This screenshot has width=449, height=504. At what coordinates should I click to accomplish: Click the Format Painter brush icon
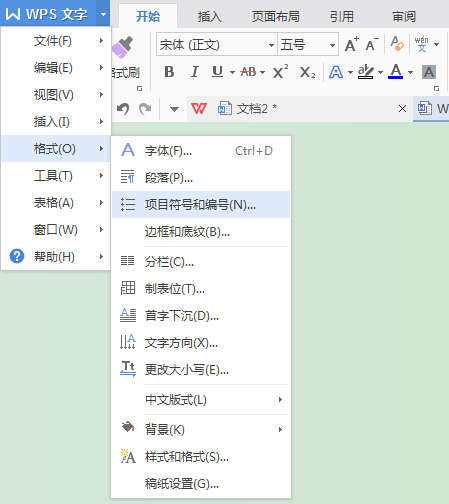click(122, 47)
